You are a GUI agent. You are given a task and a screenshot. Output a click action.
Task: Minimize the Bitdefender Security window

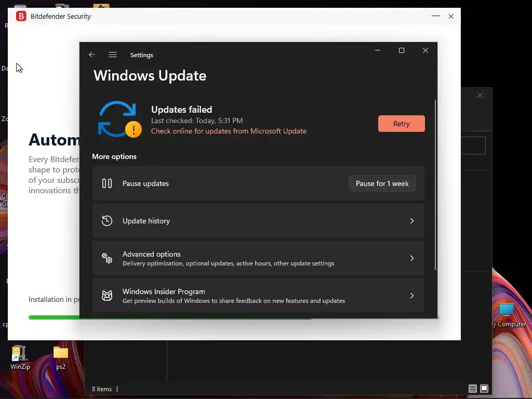[436, 16]
